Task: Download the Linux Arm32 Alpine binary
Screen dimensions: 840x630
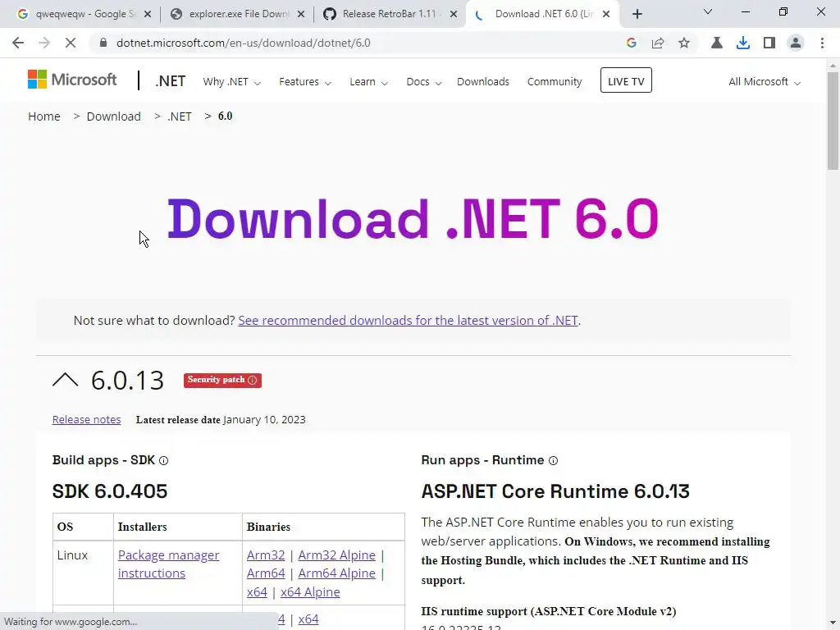Action: (x=337, y=555)
